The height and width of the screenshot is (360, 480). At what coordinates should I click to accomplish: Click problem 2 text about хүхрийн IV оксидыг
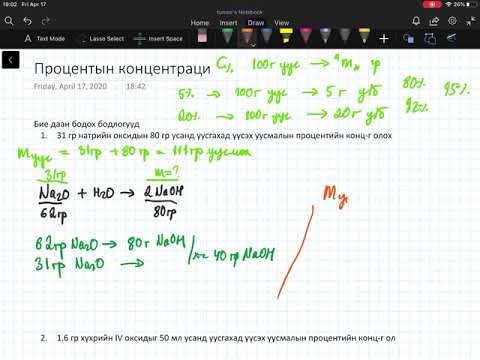tap(226, 338)
